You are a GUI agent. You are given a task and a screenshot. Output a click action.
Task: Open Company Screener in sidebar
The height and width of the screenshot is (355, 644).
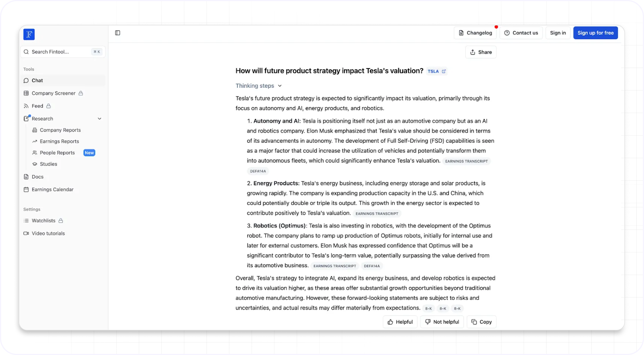click(x=53, y=93)
